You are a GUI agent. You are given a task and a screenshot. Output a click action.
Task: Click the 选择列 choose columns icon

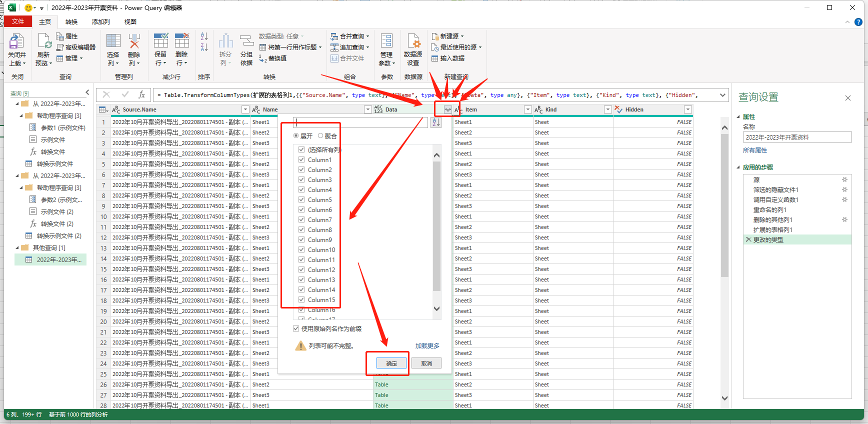click(113, 41)
